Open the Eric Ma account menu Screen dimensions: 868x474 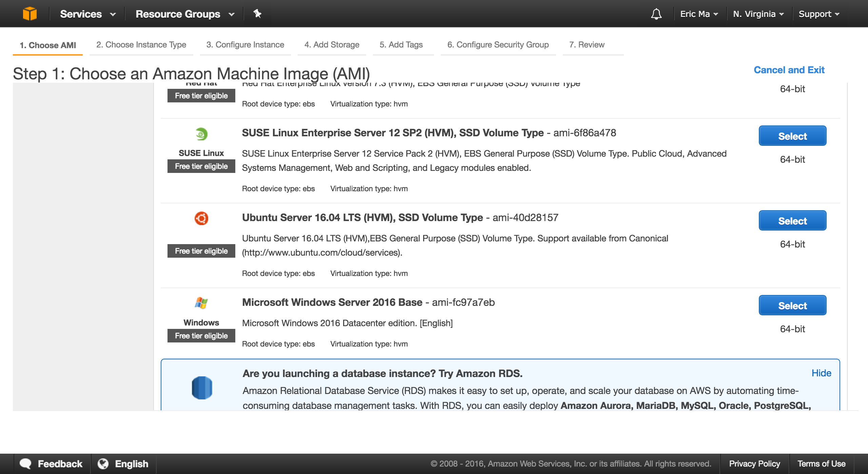point(699,14)
